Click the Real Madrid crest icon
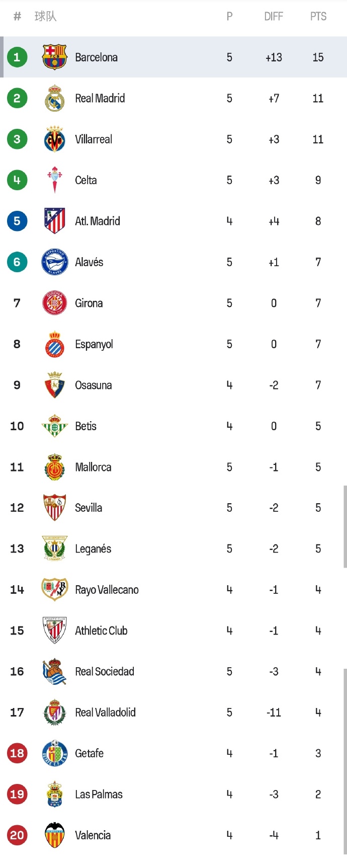The image size is (347, 868). tap(54, 98)
